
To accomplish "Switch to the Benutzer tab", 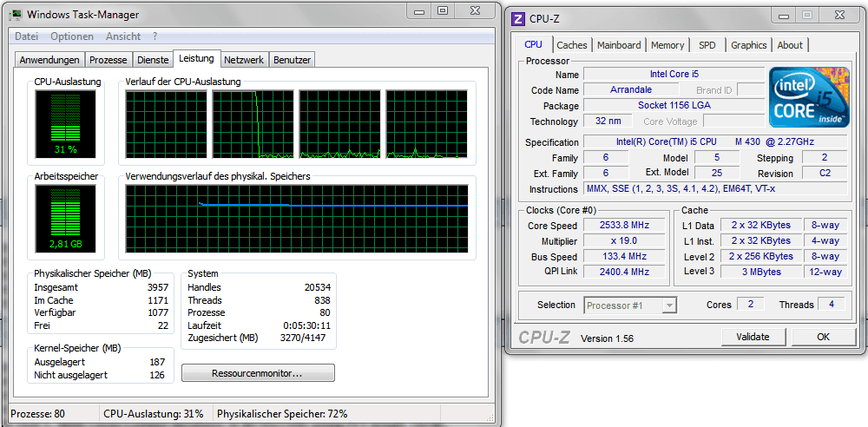I will click(x=293, y=60).
